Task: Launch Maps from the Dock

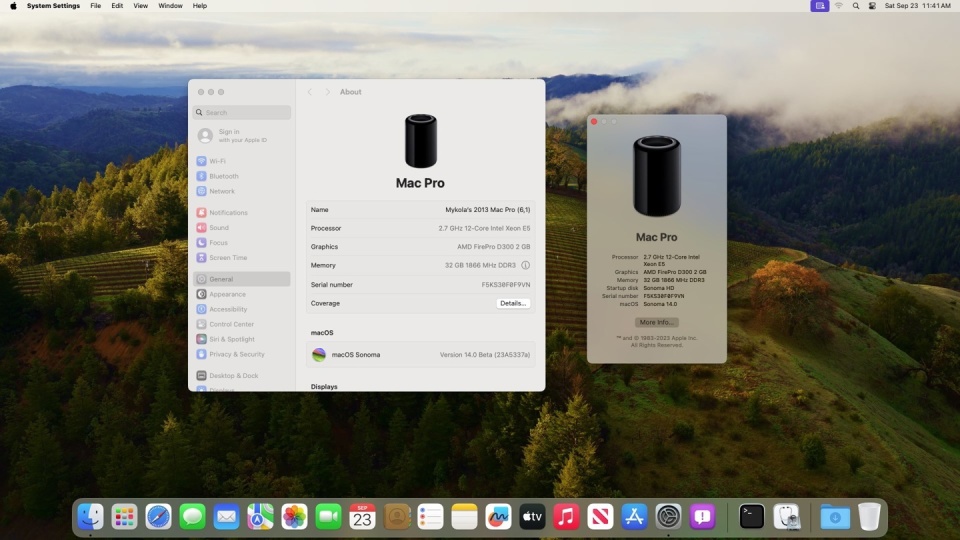Action: (260, 517)
